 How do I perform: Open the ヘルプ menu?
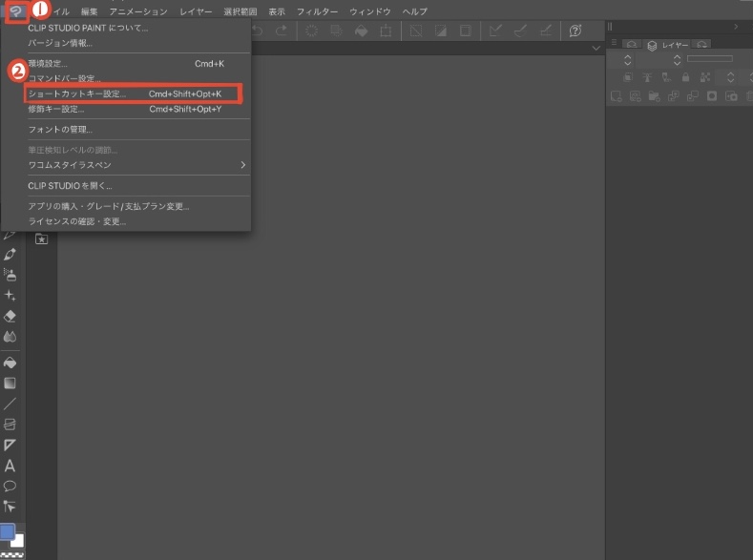point(415,11)
